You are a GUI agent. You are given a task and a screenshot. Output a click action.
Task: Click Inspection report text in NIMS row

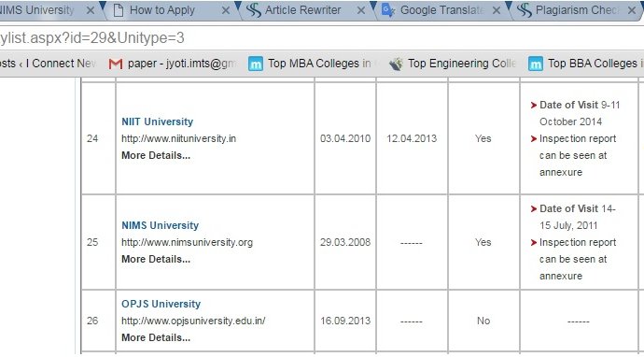tap(578, 259)
